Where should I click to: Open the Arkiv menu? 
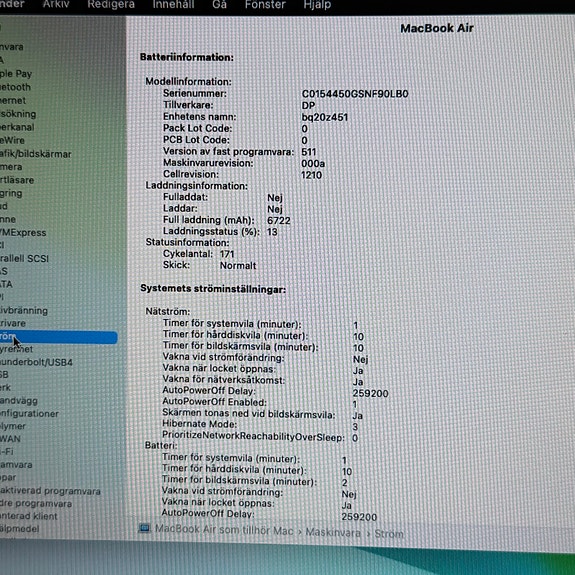pos(56,4)
